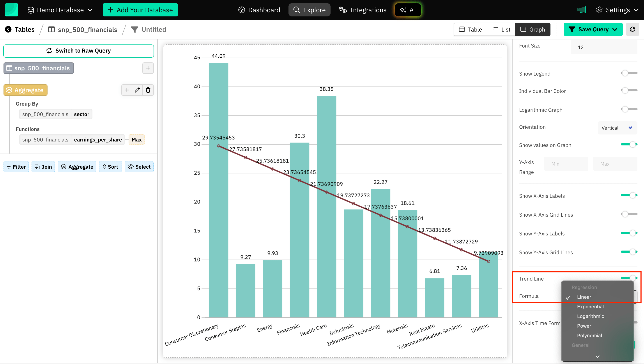The image size is (644, 364).
Task: Click the refresh query icon
Action: tap(633, 29)
